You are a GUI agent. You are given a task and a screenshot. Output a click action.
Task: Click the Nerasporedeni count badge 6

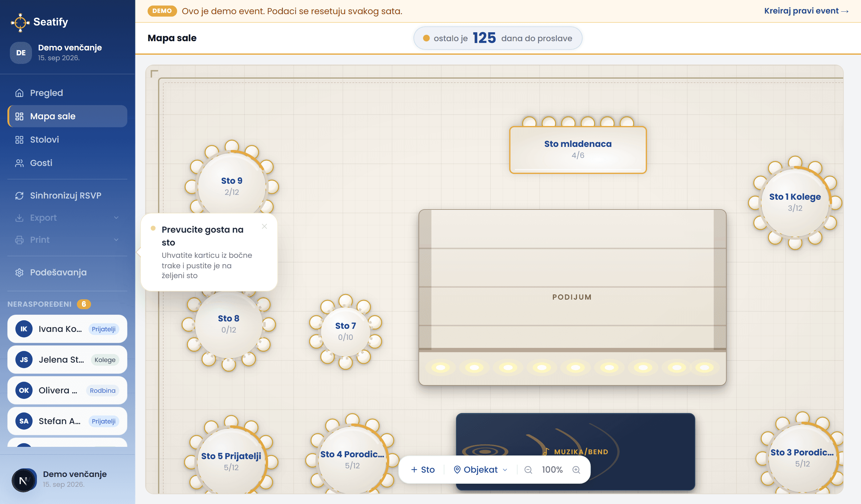pyautogui.click(x=84, y=304)
